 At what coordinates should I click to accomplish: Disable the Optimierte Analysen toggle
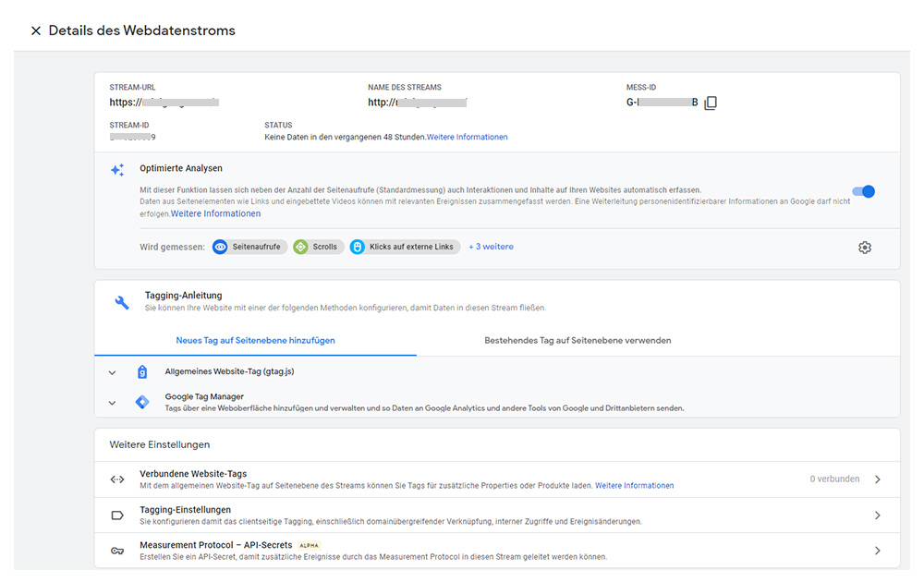[863, 191]
